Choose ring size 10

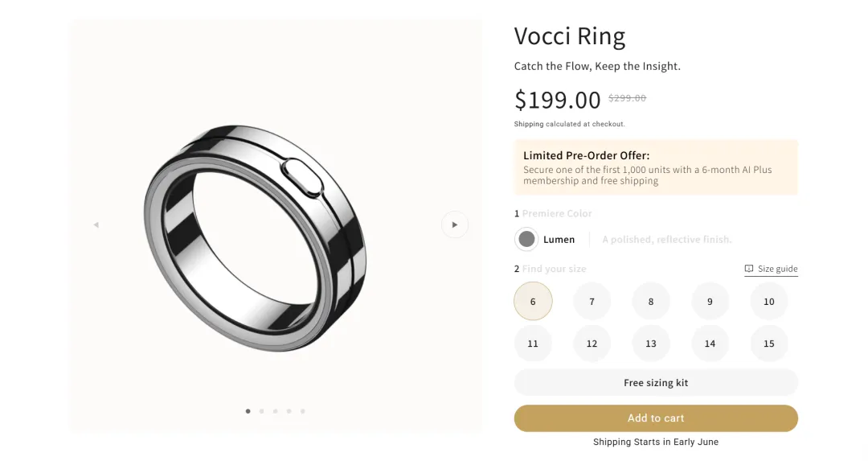click(769, 302)
